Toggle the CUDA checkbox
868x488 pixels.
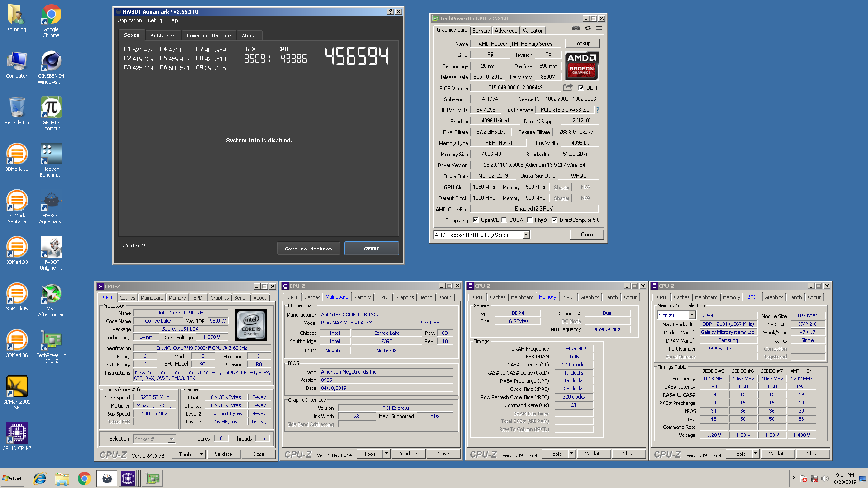(x=504, y=220)
